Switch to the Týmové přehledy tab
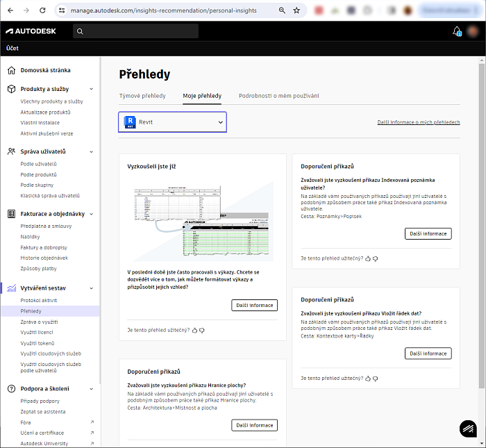The image size is (486, 448). [142, 96]
